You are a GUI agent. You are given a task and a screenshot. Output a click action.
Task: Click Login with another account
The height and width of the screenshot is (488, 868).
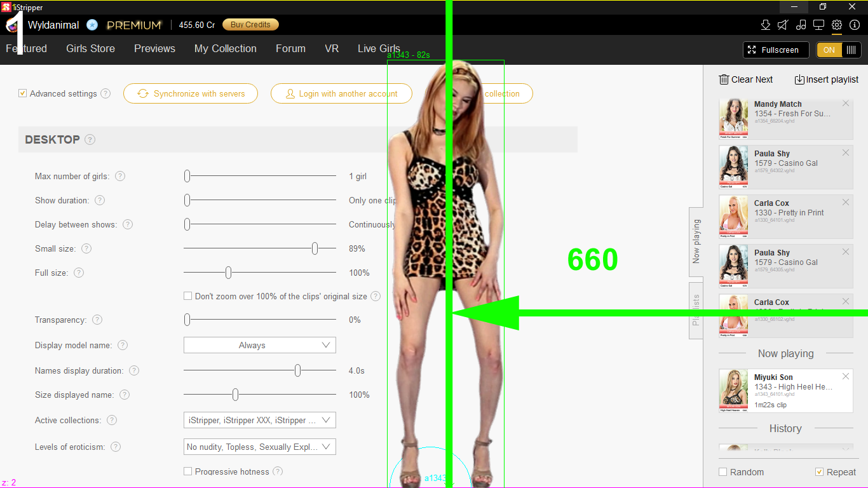341,93
